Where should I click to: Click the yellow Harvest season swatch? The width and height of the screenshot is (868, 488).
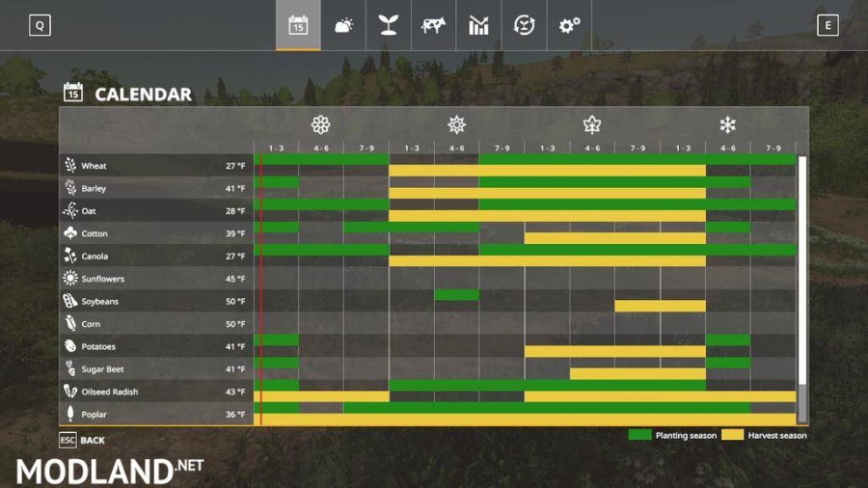point(732,435)
